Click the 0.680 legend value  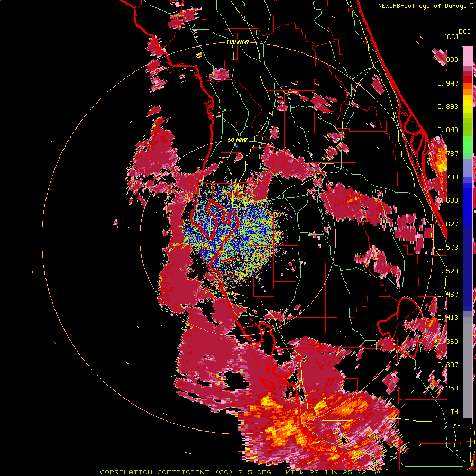click(x=448, y=200)
